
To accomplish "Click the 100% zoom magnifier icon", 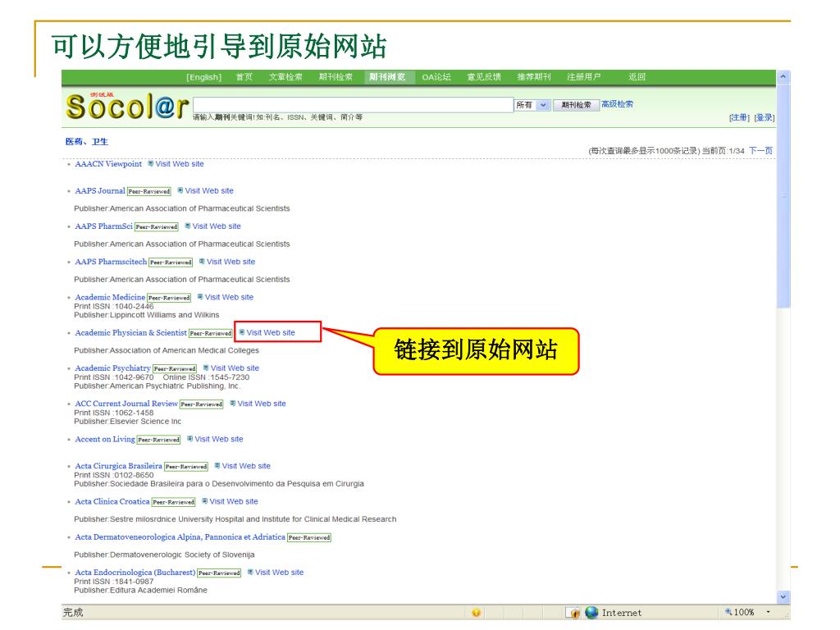I will click(728, 612).
